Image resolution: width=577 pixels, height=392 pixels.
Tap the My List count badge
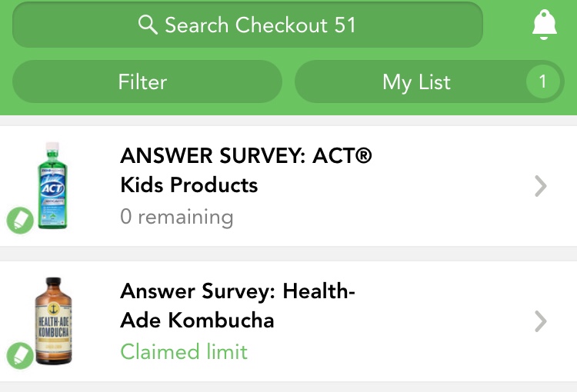542,81
